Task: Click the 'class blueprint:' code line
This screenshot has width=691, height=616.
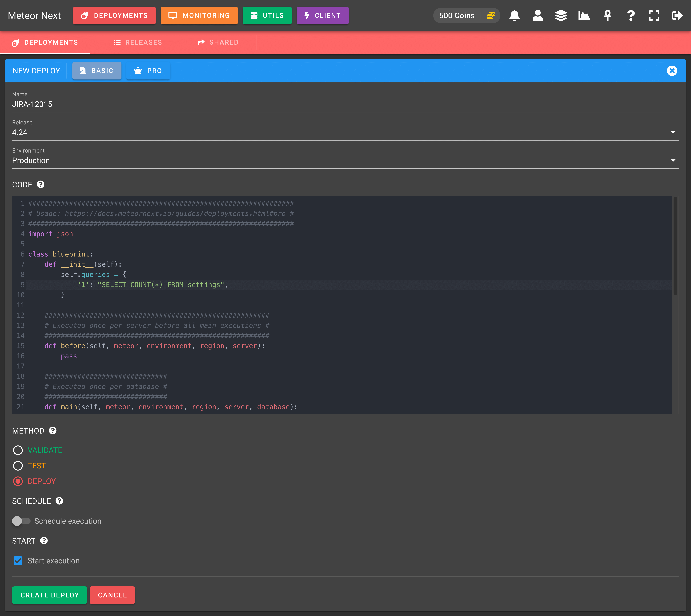Action: 61,254
